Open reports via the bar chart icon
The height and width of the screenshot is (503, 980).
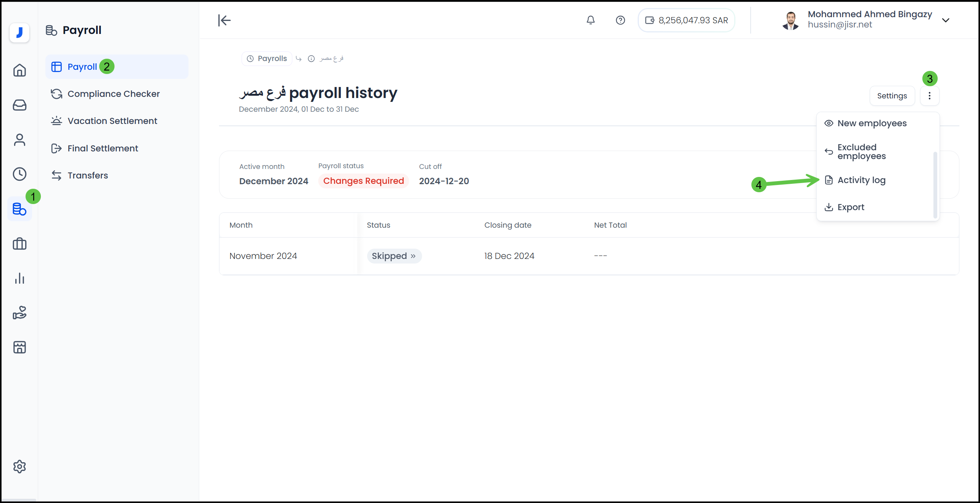[19, 278]
